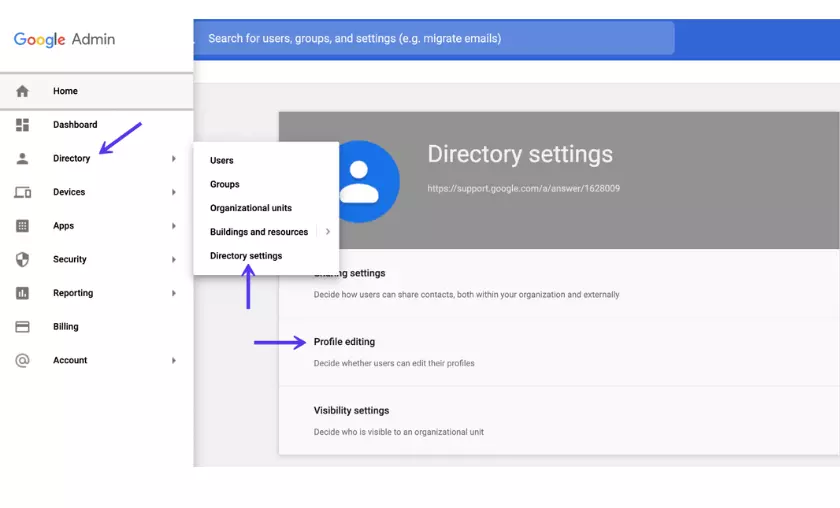The height and width of the screenshot is (508, 840).
Task: Focus the search users and settings field
Action: pyautogui.click(x=434, y=39)
